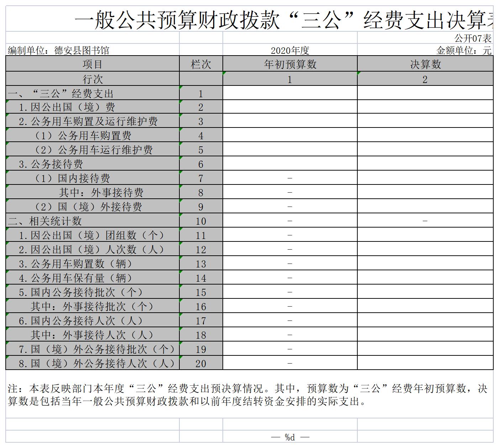The image size is (499, 448).
Task: Click the 年初预算数 column header
Action: coord(290,64)
